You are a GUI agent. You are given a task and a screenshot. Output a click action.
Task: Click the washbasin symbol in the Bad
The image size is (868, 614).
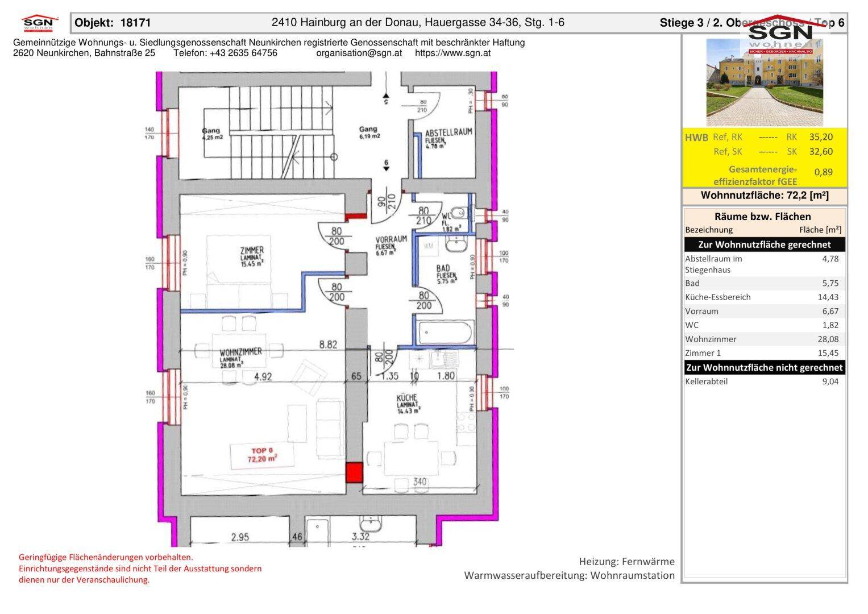click(456, 245)
